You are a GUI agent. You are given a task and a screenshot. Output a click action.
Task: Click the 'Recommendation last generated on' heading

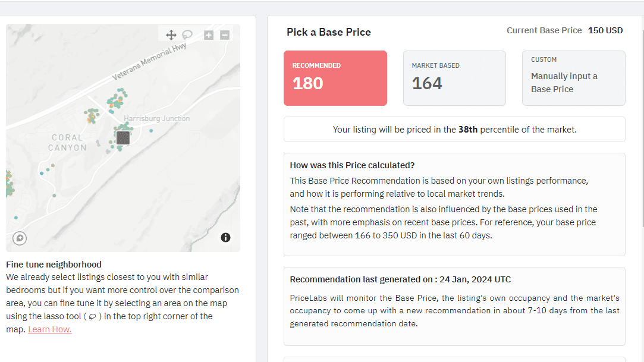(400, 279)
